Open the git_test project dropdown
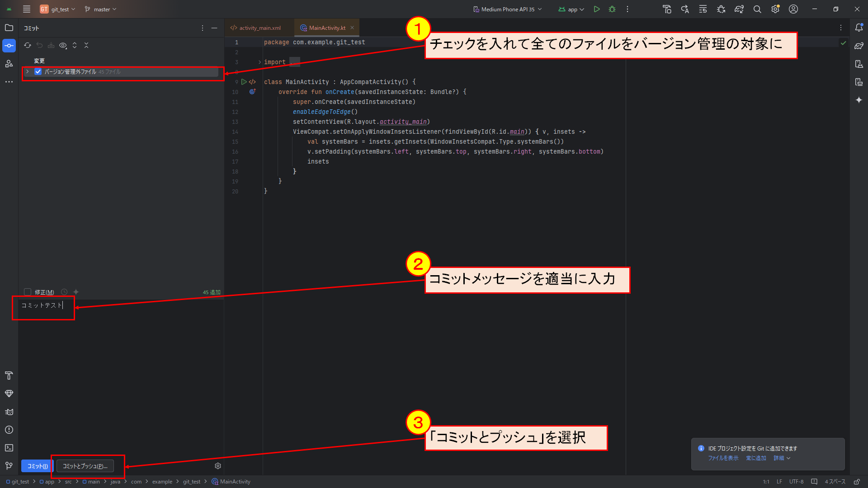The width and height of the screenshot is (868, 488). pos(58,9)
